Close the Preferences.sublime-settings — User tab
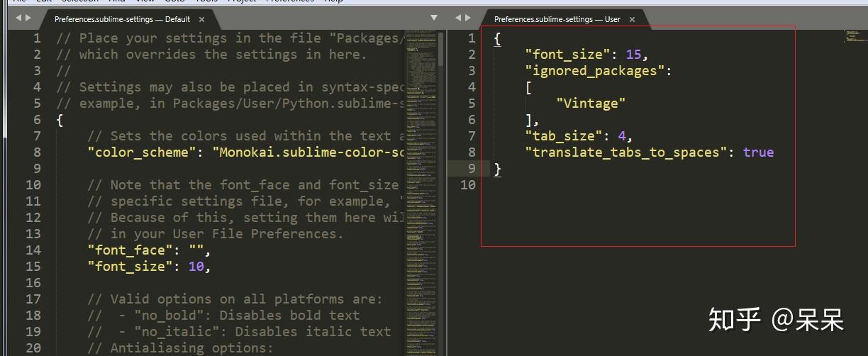The width and height of the screenshot is (868, 356). 633,20
